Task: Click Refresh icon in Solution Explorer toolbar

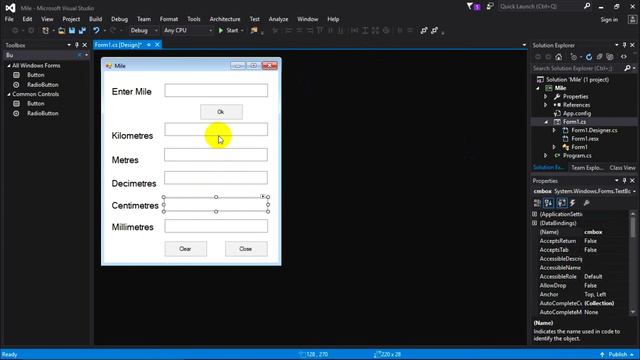Action: tap(589, 57)
